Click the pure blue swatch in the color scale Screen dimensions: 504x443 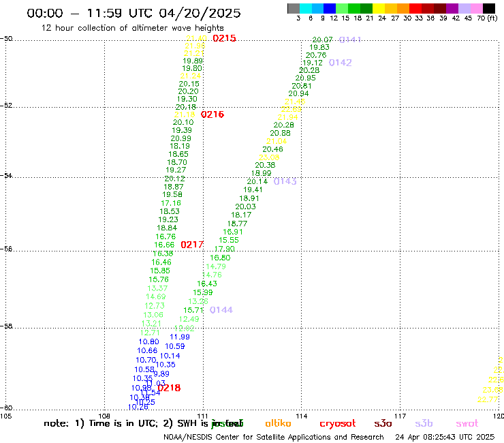point(330,8)
